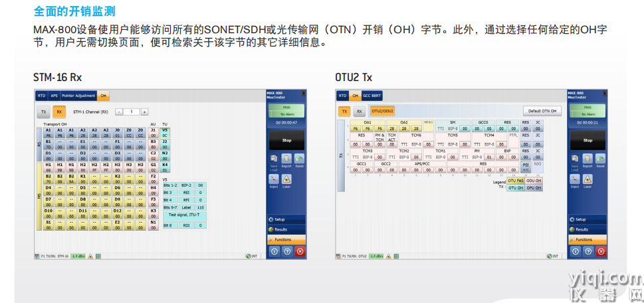Click Reset icon in STM-16 Rx panel

[x=299, y=159]
